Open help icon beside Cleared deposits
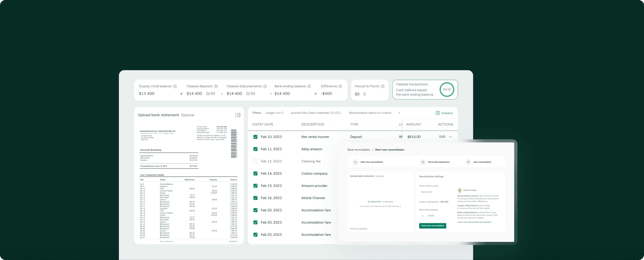644x260 pixels. pos(216,86)
